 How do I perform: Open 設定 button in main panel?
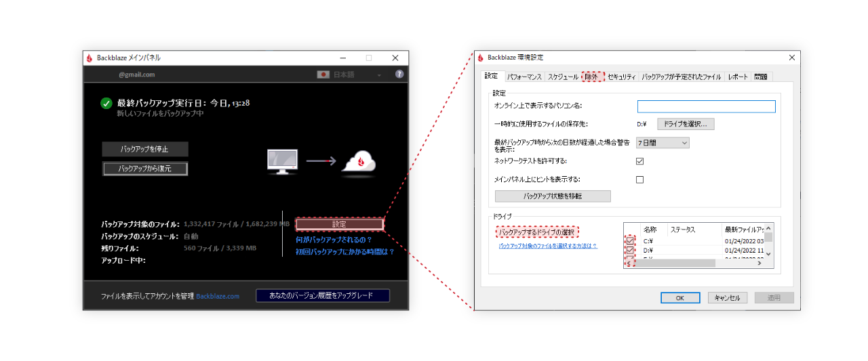click(x=340, y=224)
